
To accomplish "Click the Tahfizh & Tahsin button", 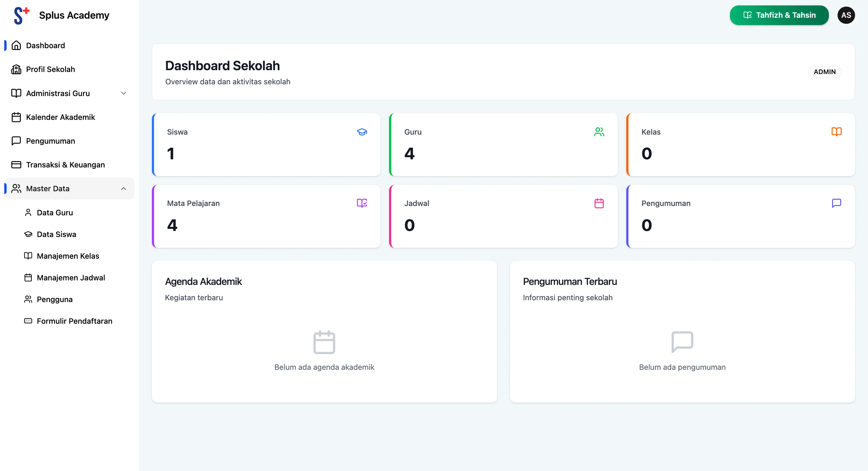I will [x=779, y=15].
